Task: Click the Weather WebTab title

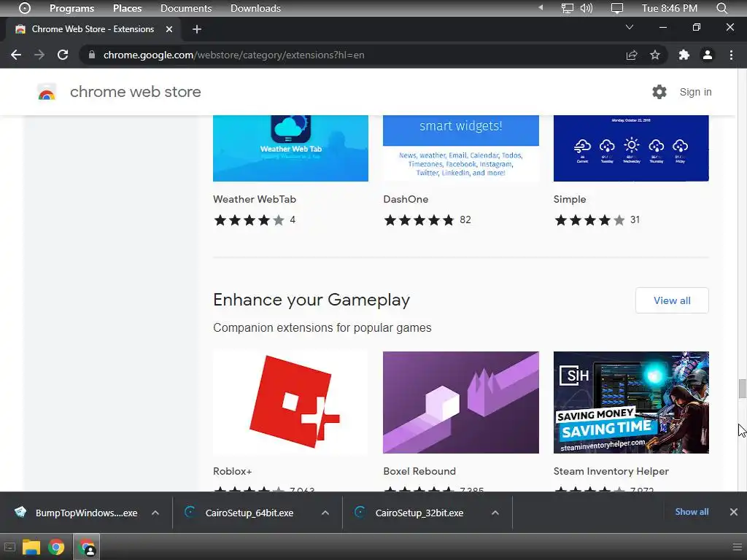Action: click(255, 199)
